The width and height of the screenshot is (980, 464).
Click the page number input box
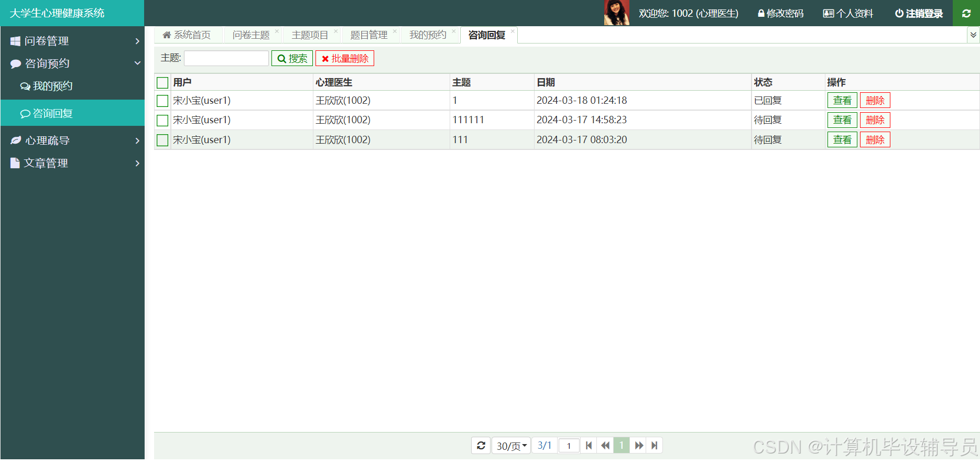point(569,446)
